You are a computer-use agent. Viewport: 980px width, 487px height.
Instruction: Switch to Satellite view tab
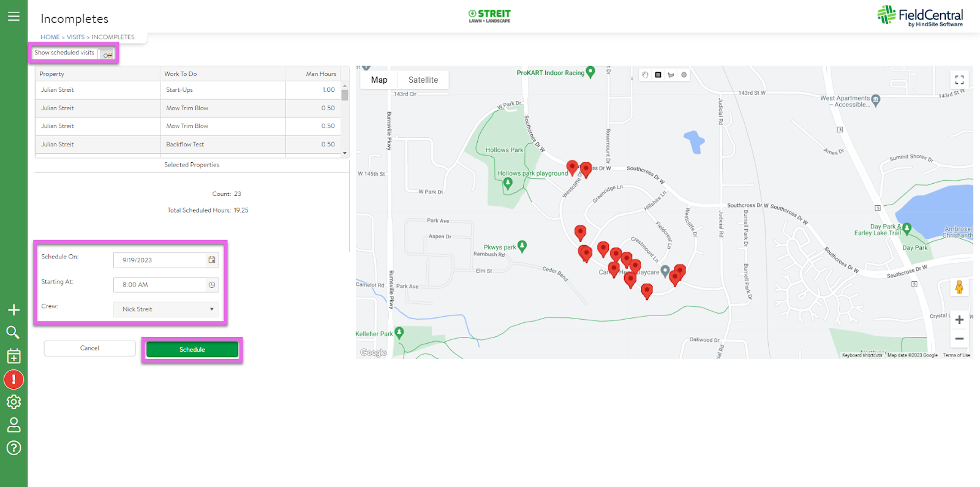click(x=423, y=80)
